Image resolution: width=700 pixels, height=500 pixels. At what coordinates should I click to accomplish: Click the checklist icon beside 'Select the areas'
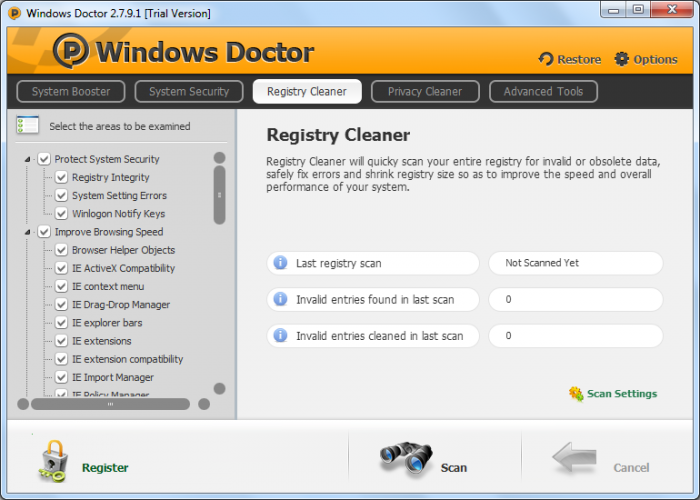pos(28,125)
